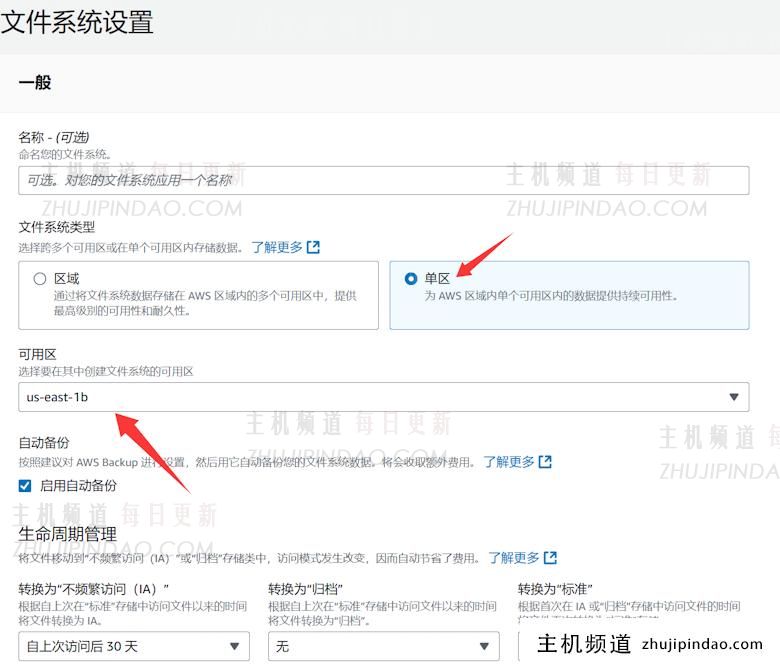Expand the 自上次访问后 30 天 dropdown

click(x=133, y=646)
